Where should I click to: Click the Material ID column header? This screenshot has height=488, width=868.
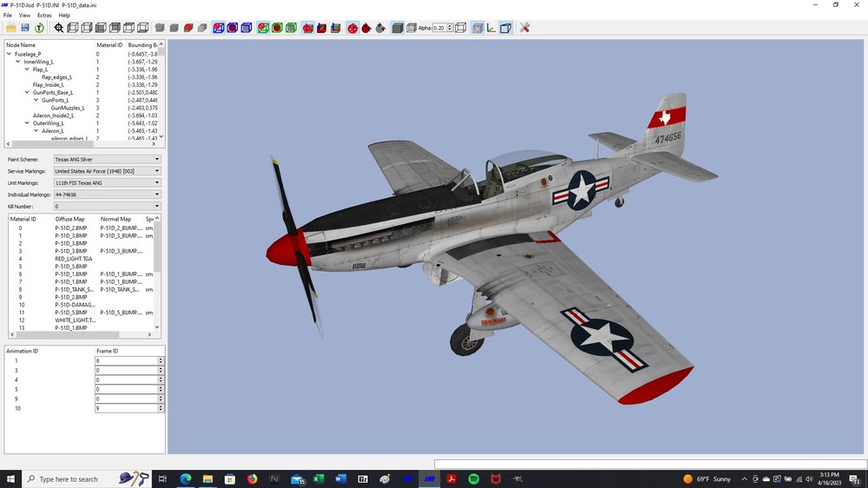tap(109, 45)
